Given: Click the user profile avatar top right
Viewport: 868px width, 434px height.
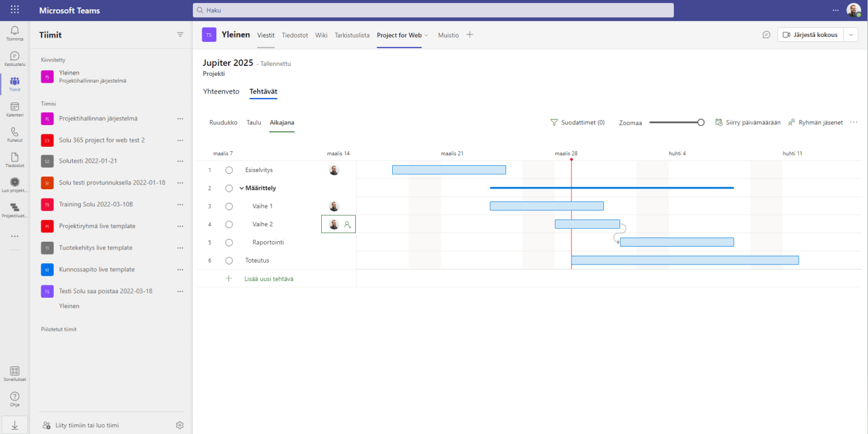Looking at the screenshot, I should pyautogui.click(x=853, y=10).
